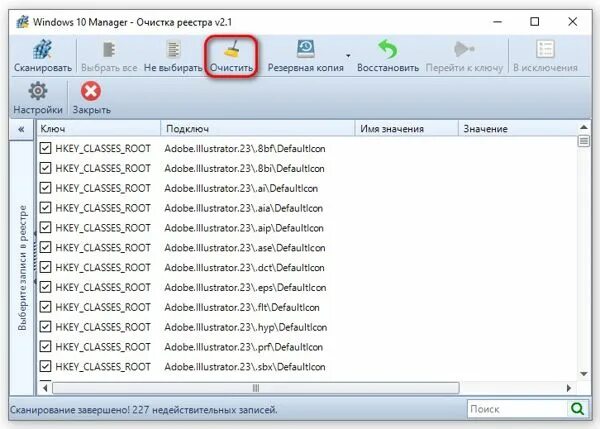Close the window with the X button
The image size is (600, 429).
coord(572,21)
